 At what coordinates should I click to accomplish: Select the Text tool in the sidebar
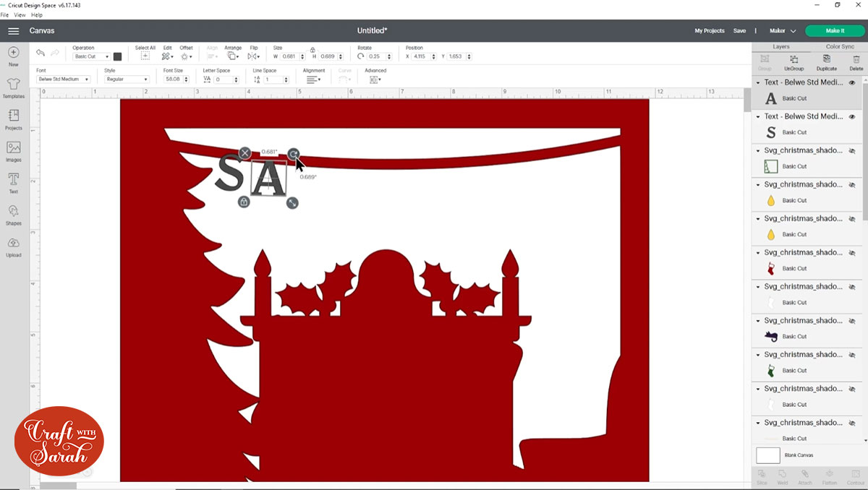(13, 182)
